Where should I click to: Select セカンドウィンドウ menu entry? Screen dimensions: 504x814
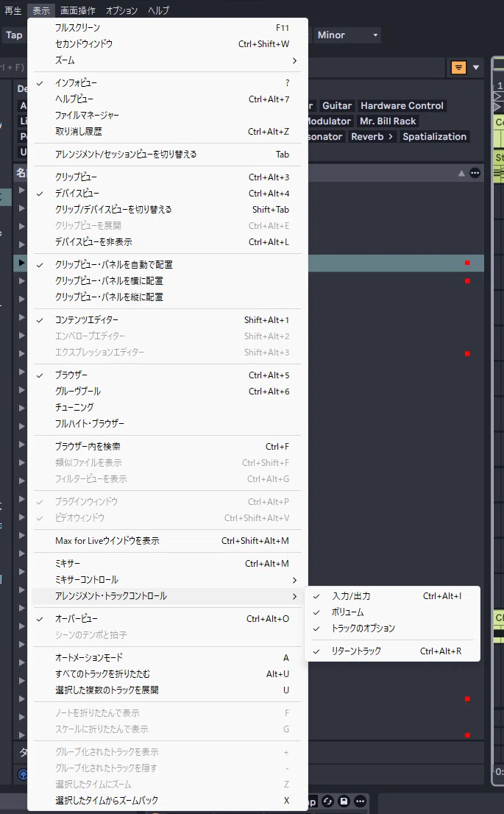[x=166, y=44]
